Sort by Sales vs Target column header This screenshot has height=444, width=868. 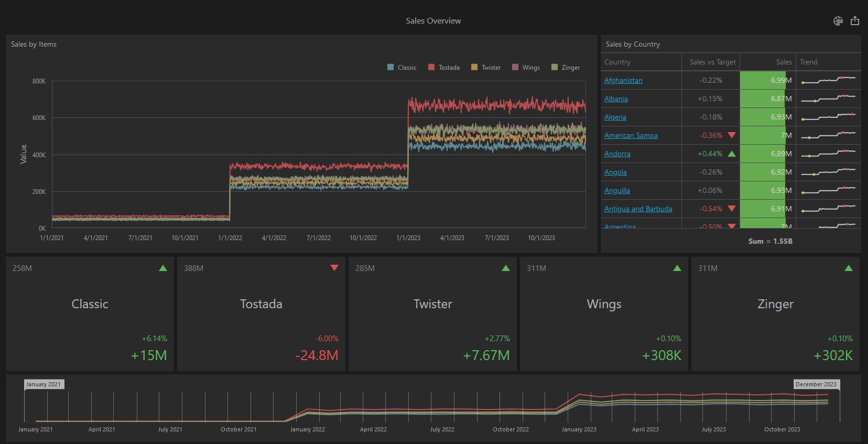pos(712,62)
